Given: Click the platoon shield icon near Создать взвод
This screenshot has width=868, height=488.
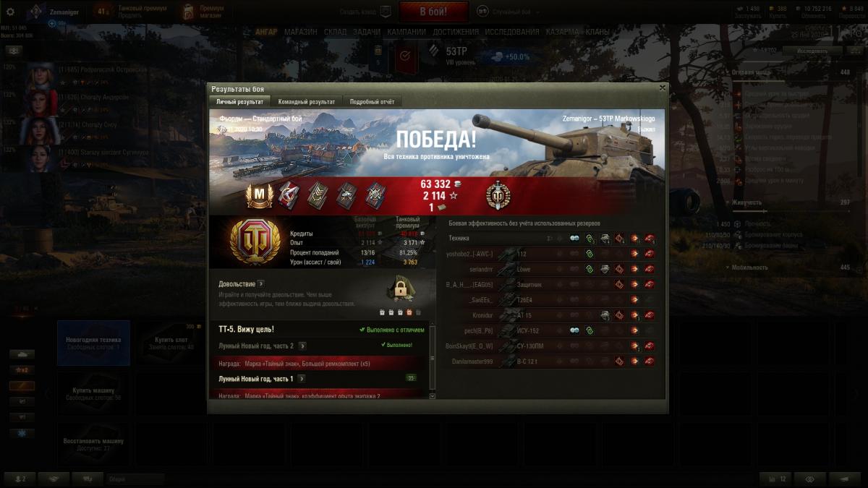Looking at the screenshot, I should click(x=386, y=12).
